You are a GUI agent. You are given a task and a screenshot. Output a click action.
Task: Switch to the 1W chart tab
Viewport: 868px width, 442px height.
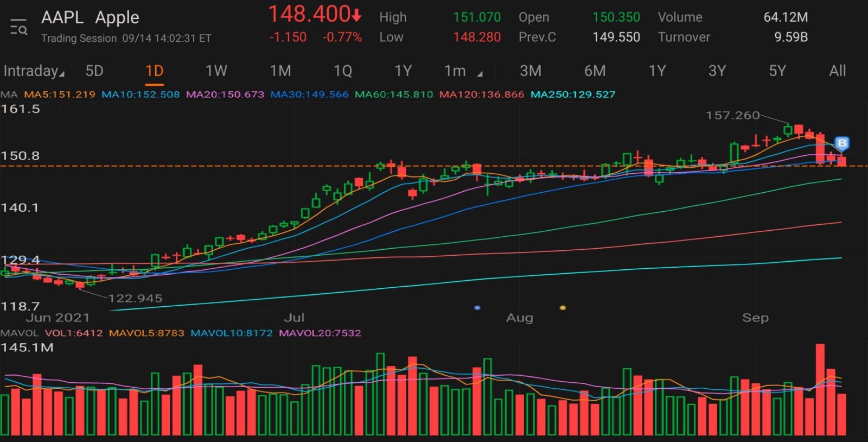pos(216,71)
